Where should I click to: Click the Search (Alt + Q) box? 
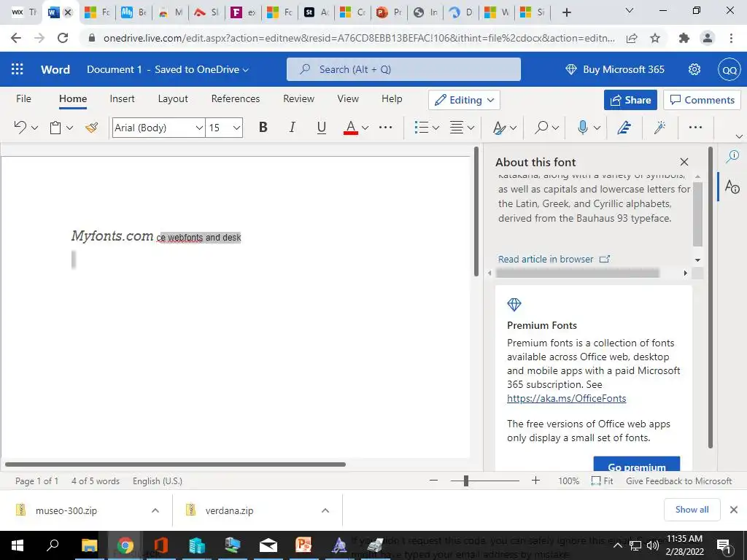[403, 69]
